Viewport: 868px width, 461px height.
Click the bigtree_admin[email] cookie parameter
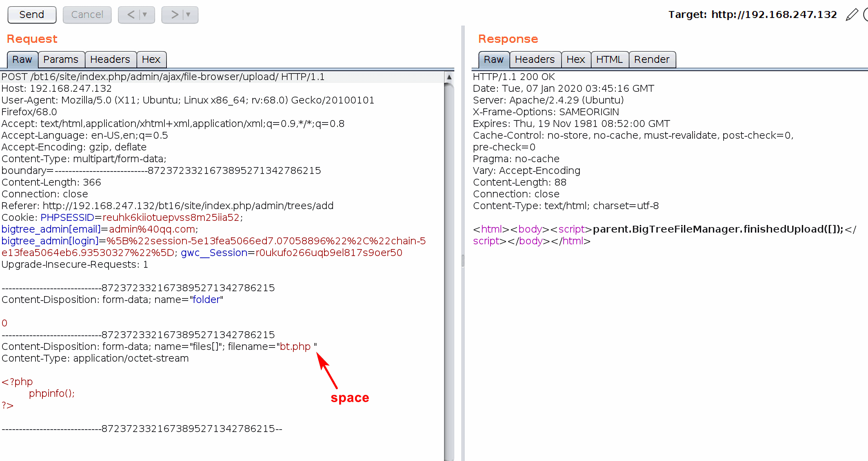pyautogui.click(x=51, y=229)
